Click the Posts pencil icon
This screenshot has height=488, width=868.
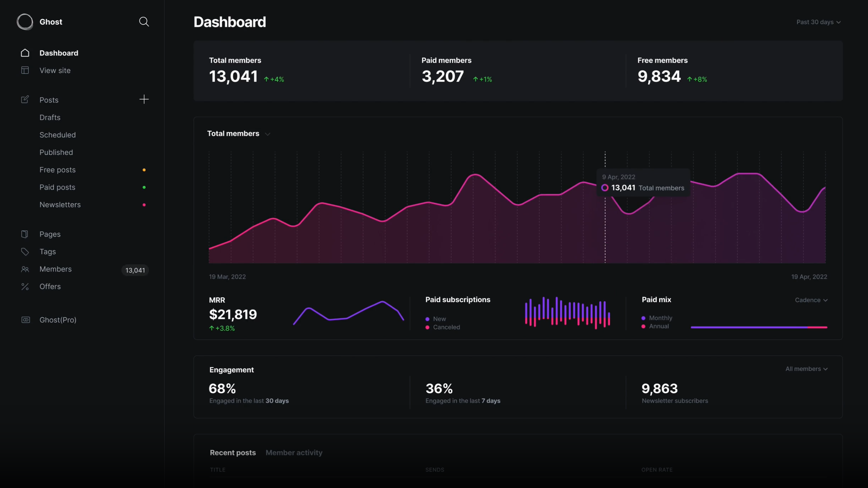click(25, 99)
